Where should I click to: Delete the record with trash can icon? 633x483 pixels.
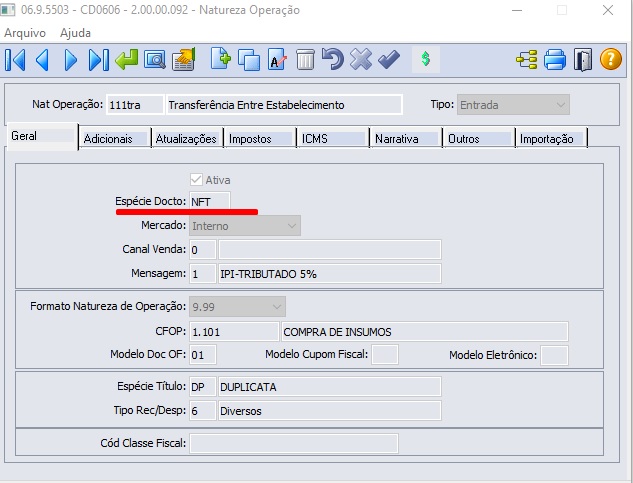tap(305, 60)
